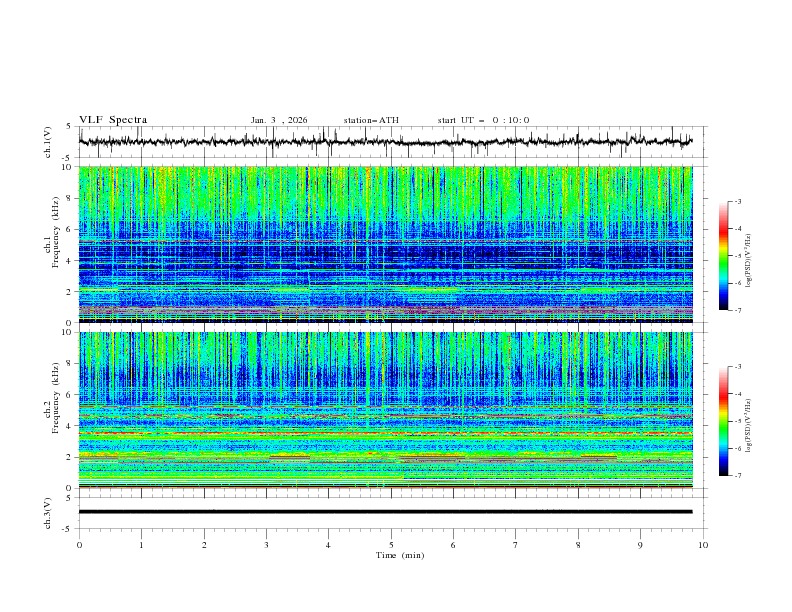Viewport: 792px width, 612px height.
Task: Click the ch.1 top waveform trace
Action: [x=385, y=142]
